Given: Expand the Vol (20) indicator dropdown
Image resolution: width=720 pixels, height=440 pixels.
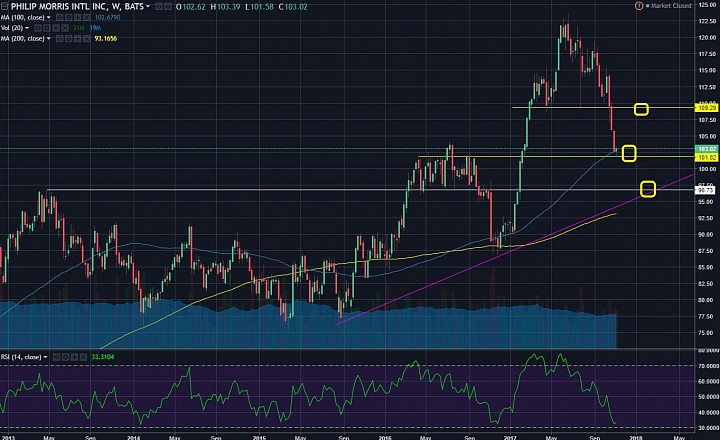Looking at the screenshot, I should [x=27, y=28].
